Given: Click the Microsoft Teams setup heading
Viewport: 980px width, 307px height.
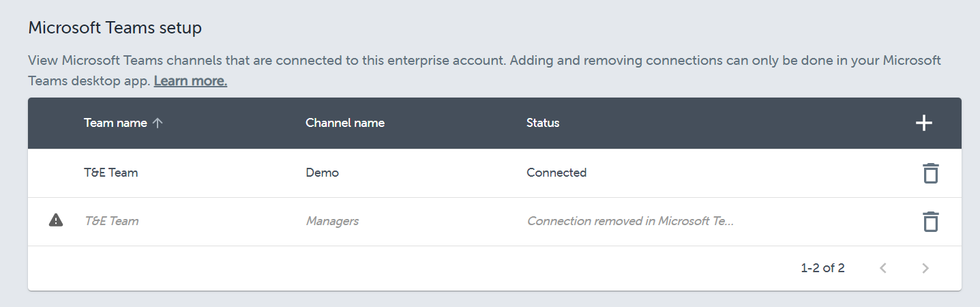Looking at the screenshot, I should (x=115, y=28).
